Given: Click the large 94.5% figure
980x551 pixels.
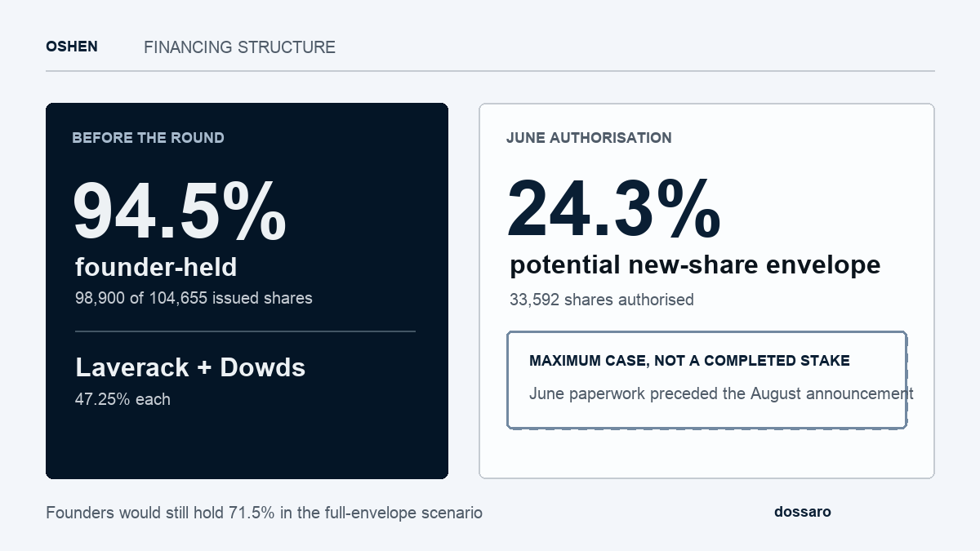Looking at the screenshot, I should [x=180, y=211].
